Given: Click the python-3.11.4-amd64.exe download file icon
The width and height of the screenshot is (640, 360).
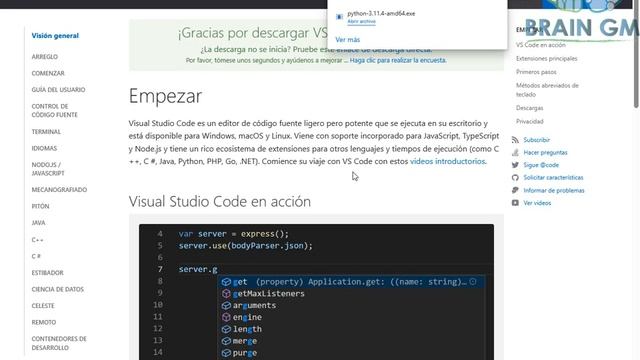Looking at the screenshot, I should click(x=339, y=17).
